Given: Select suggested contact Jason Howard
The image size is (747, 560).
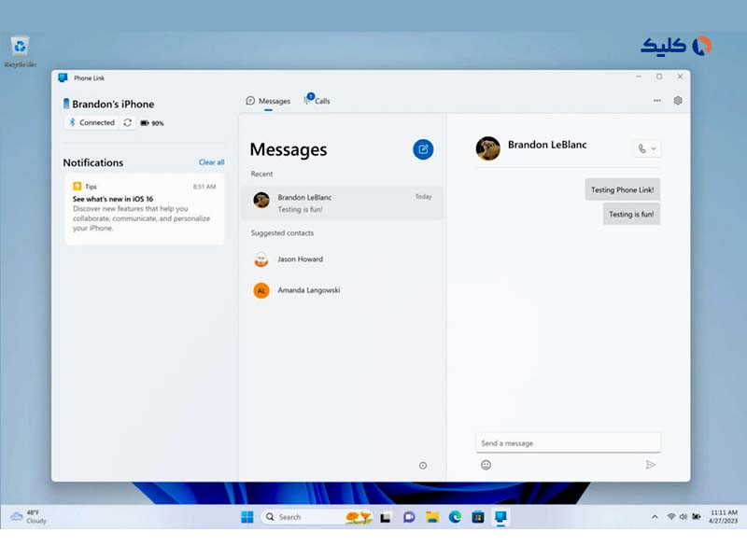Looking at the screenshot, I should pos(300,259).
